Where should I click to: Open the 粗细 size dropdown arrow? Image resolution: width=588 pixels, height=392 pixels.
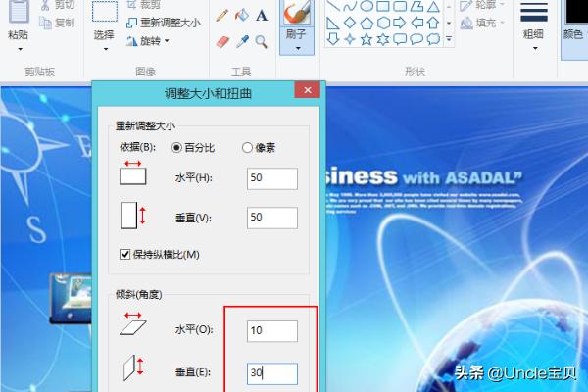[535, 48]
